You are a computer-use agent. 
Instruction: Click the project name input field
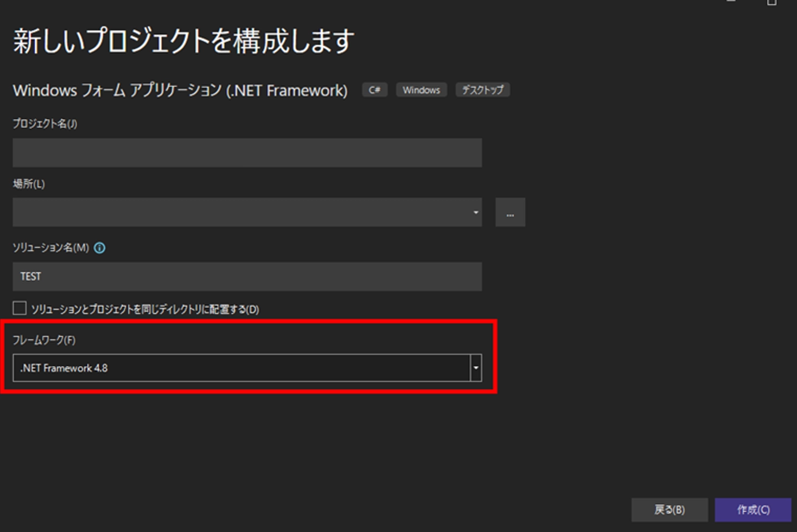[247, 152]
